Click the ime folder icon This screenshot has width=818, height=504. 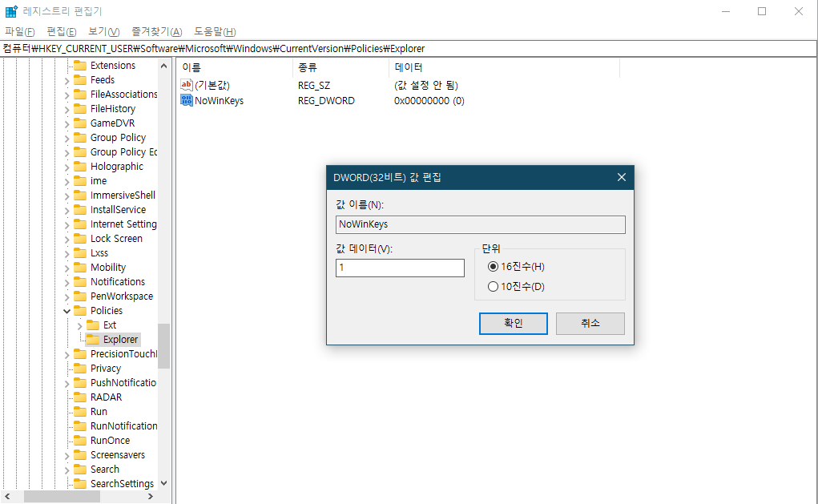(80, 181)
